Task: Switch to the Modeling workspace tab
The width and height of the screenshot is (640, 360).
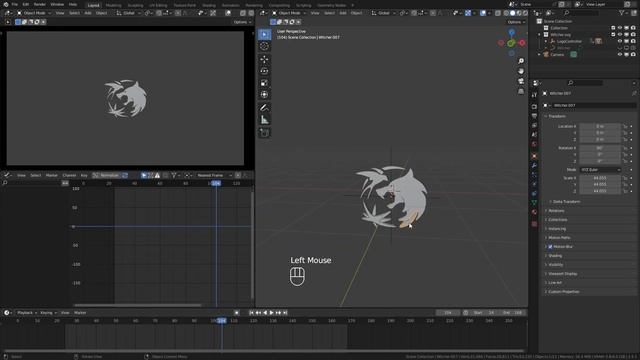Action: 113,5
